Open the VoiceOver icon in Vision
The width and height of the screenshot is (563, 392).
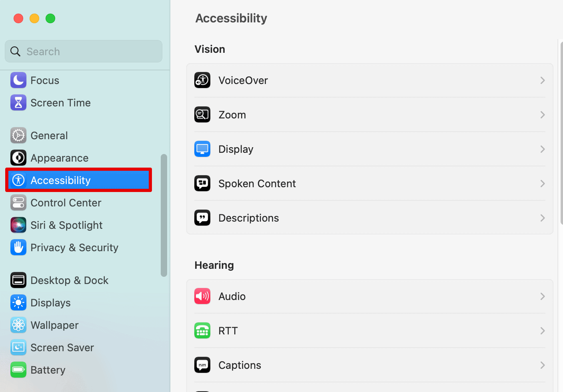(x=202, y=80)
